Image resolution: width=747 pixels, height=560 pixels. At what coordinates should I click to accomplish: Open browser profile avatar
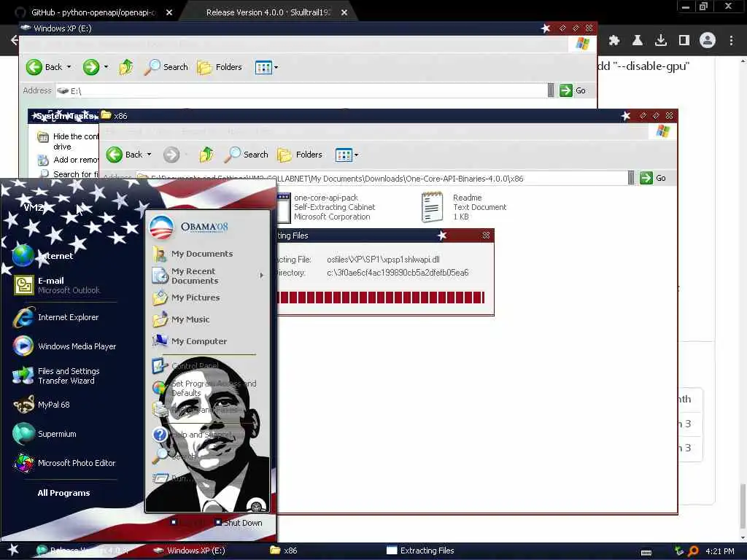708,41
